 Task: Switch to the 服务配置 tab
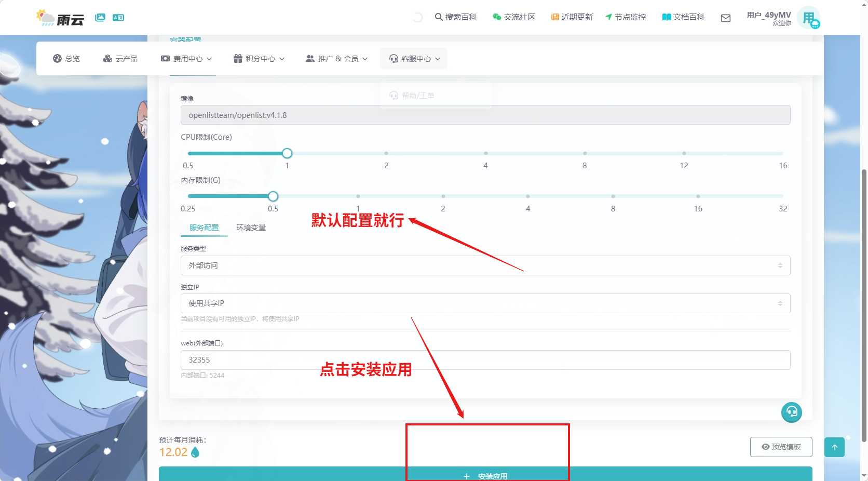pos(204,228)
